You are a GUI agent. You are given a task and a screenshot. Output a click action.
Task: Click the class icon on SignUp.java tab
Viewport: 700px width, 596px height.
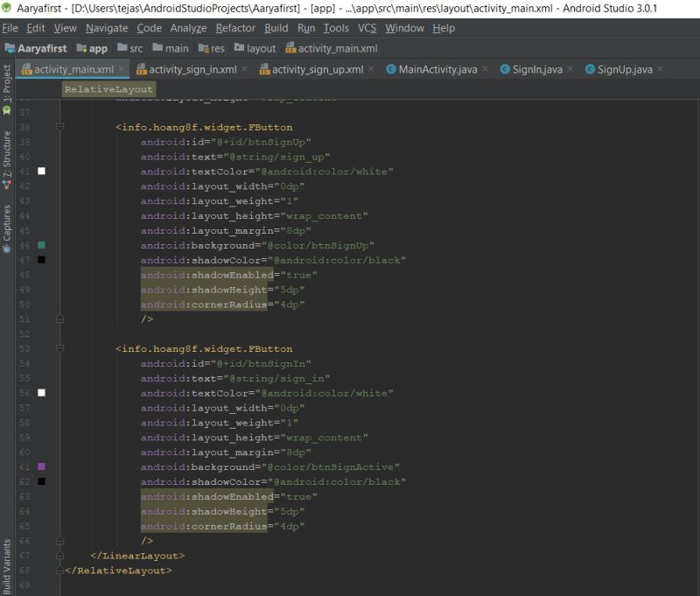coord(589,67)
